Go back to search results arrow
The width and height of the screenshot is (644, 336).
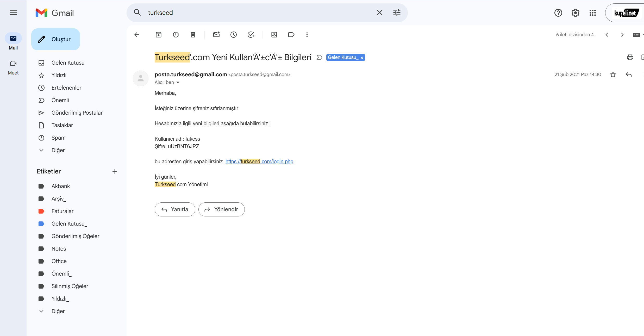click(x=137, y=35)
